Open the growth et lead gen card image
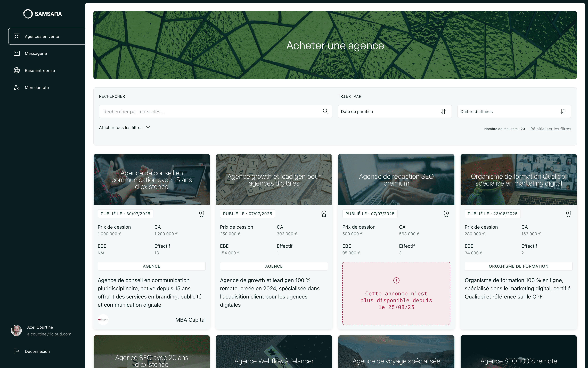Image resolution: width=588 pixels, height=368 pixels. tap(274, 180)
